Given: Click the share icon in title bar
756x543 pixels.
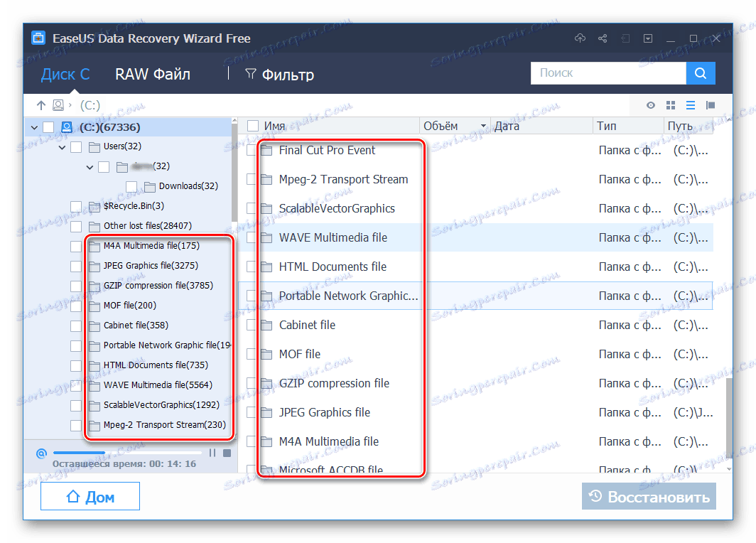Looking at the screenshot, I should (x=603, y=38).
